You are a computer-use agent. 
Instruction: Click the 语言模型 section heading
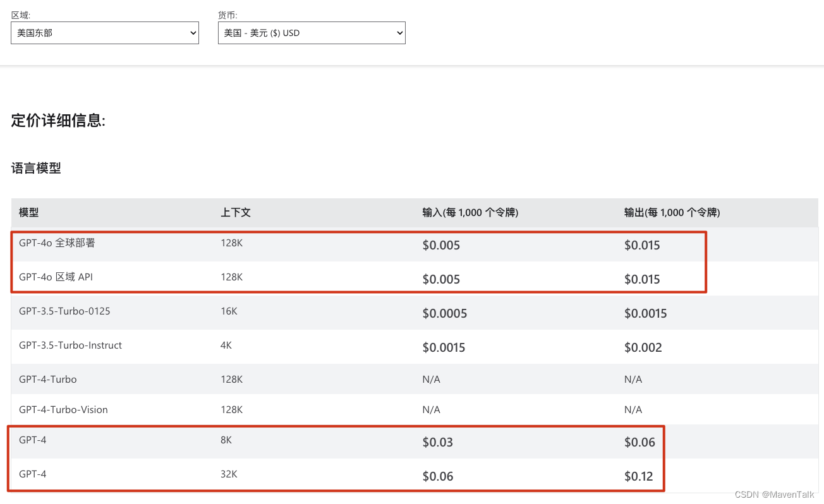(36, 168)
